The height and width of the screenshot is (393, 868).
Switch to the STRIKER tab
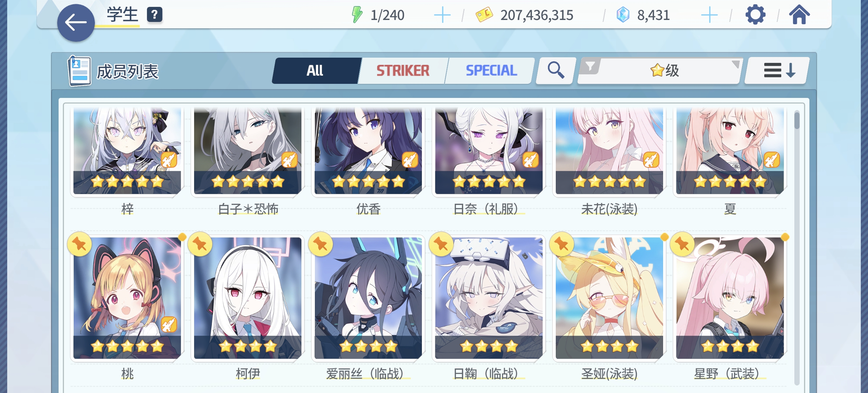[403, 70]
